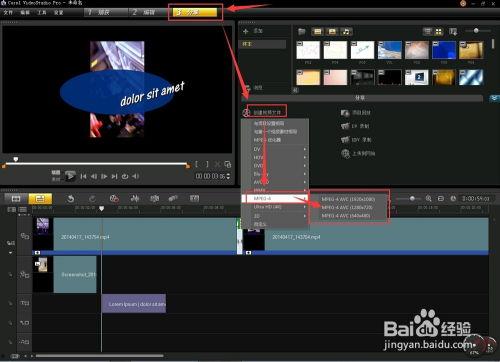This screenshot has width=500, height=362.
Task: Open the motion tracking icon in toolbar
Action: coord(173,199)
